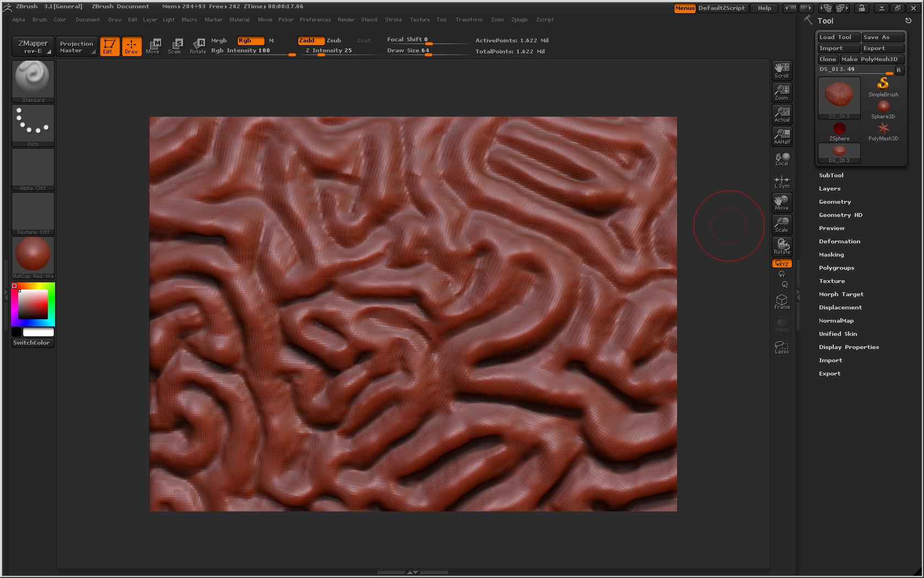Expand the Deformation subpalette
The height and width of the screenshot is (578, 924).
(839, 241)
